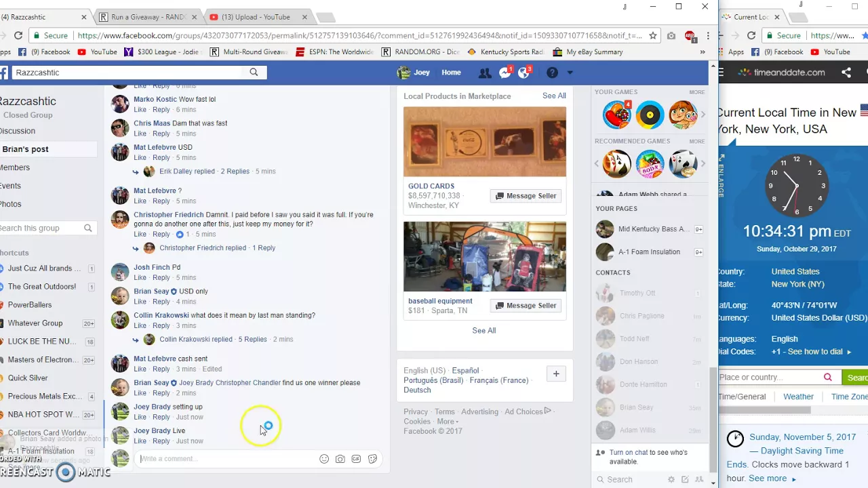The image size is (868, 488).
Task: Show more bookmarks chevron in Chrome
Action: [x=703, y=52]
